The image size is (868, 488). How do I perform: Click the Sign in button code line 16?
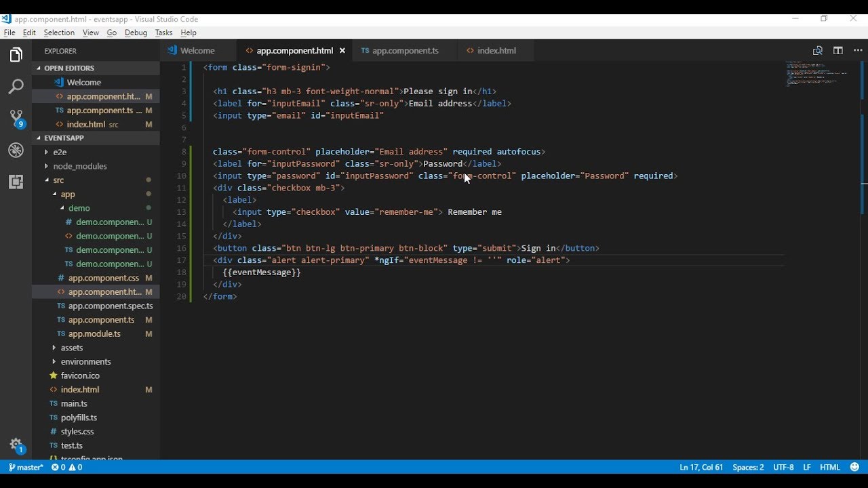(406, 248)
